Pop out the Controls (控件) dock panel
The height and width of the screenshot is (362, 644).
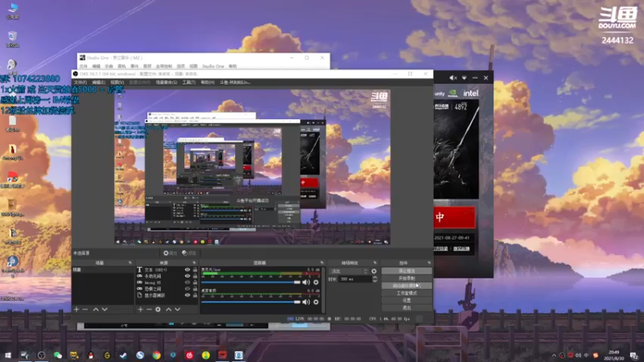pos(429,263)
